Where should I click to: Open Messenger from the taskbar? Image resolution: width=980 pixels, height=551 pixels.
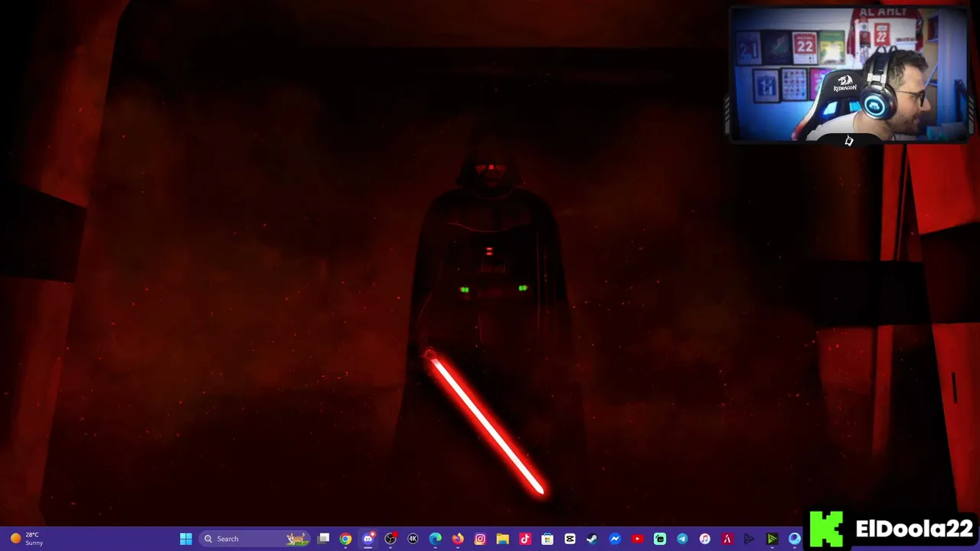pos(615,539)
